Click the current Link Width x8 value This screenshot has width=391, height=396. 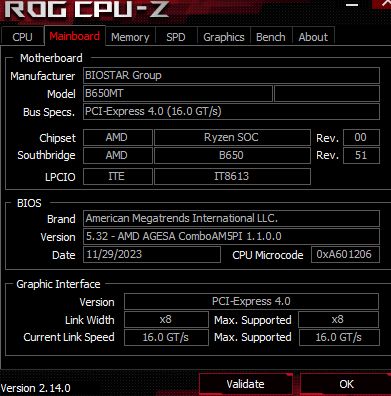(x=166, y=320)
